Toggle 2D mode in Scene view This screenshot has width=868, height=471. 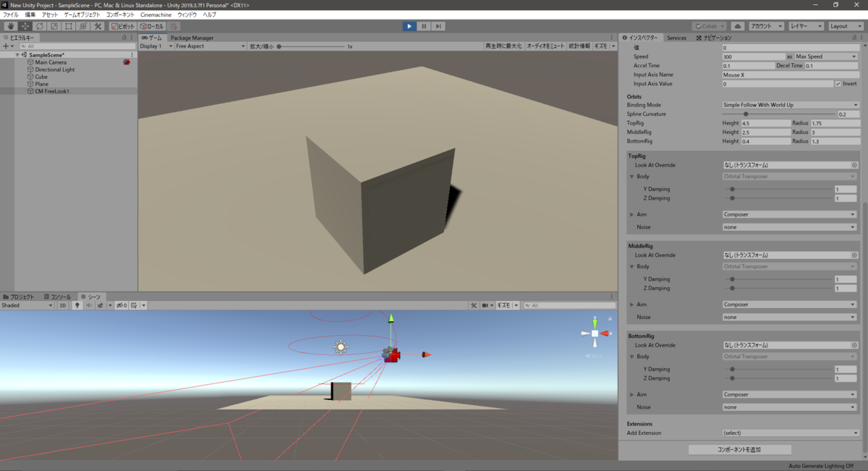(63, 305)
